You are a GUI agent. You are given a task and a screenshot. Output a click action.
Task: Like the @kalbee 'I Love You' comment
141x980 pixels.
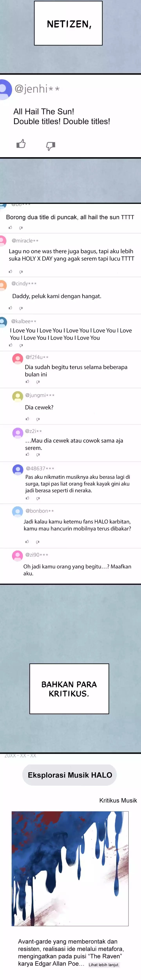point(10,345)
